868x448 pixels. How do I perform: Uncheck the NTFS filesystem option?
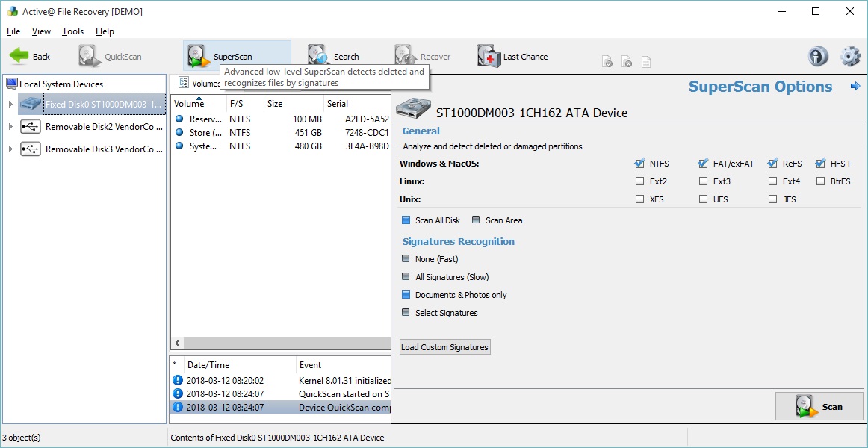(x=639, y=163)
